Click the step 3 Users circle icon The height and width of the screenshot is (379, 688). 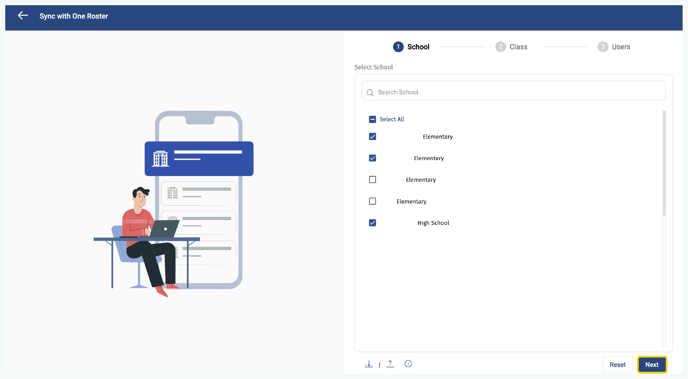(603, 47)
